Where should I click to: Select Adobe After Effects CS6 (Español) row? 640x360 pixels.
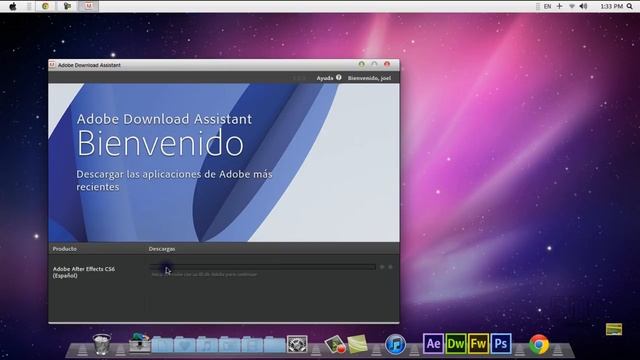point(224,272)
